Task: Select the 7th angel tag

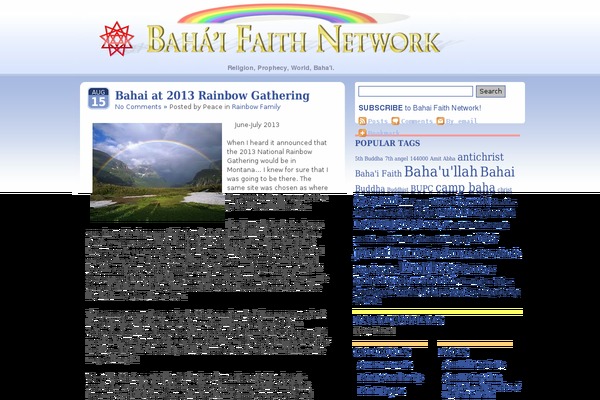Action: point(396,158)
